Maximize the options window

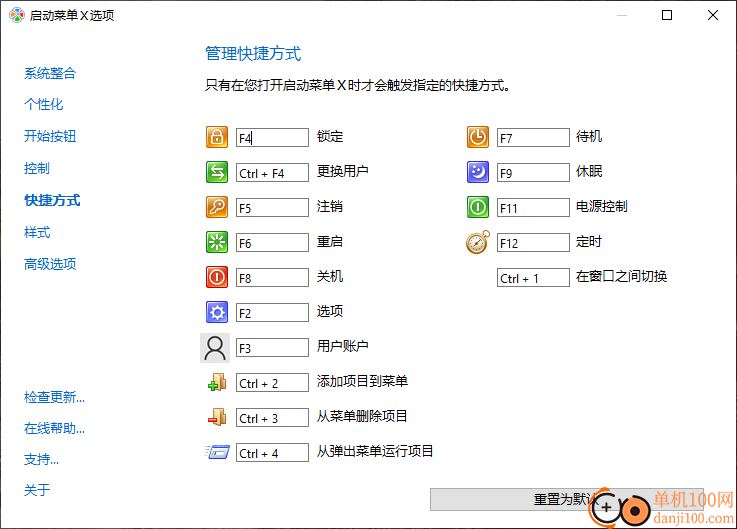pos(667,15)
